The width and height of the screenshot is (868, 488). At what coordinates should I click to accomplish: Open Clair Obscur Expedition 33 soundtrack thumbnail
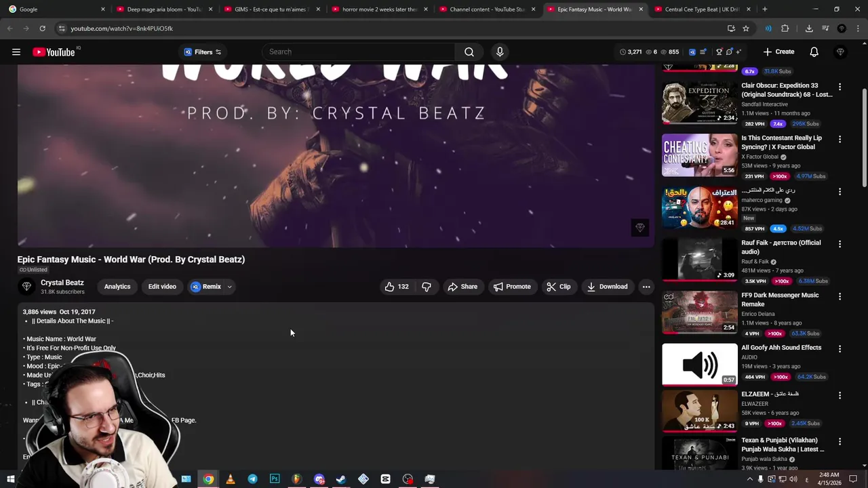tap(699, 103)
